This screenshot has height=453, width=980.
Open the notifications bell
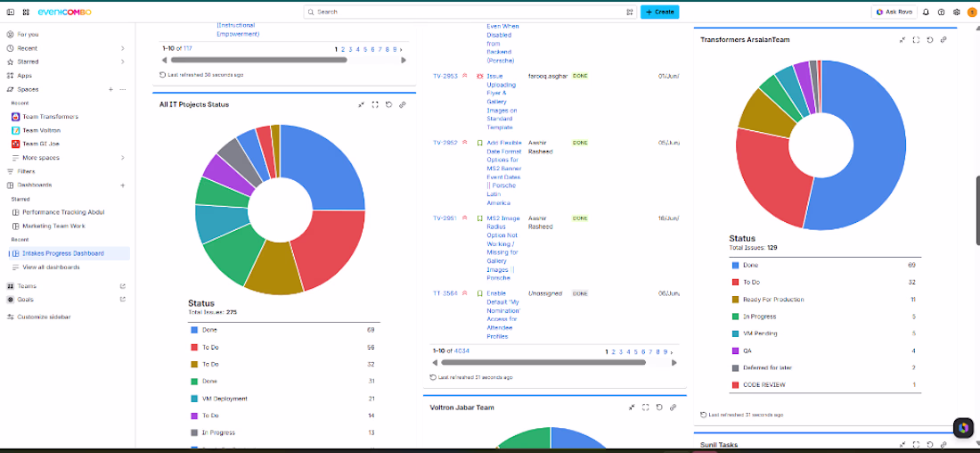click(926, 12)
